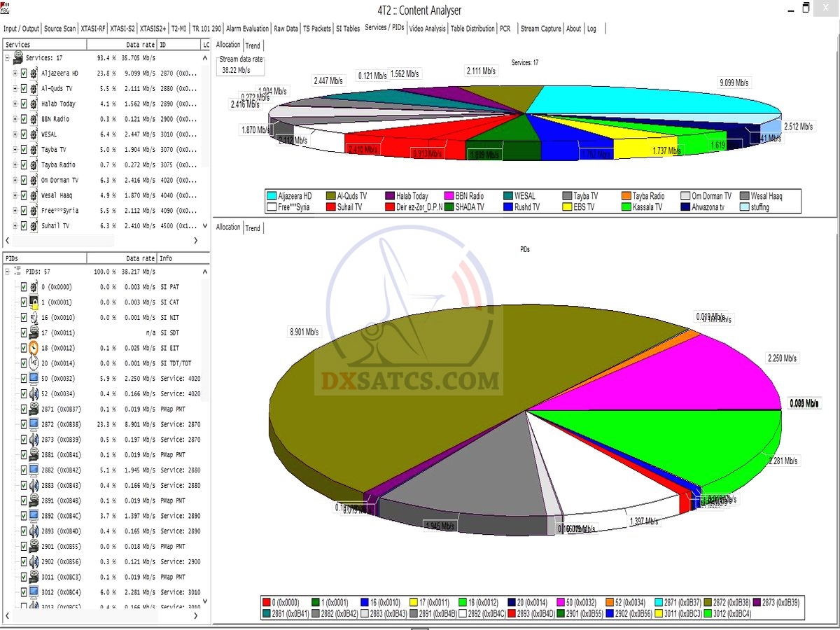Click the PID 2871 PMT table icon
Screen dimensions: 840x630
click(x=34, y=409)
